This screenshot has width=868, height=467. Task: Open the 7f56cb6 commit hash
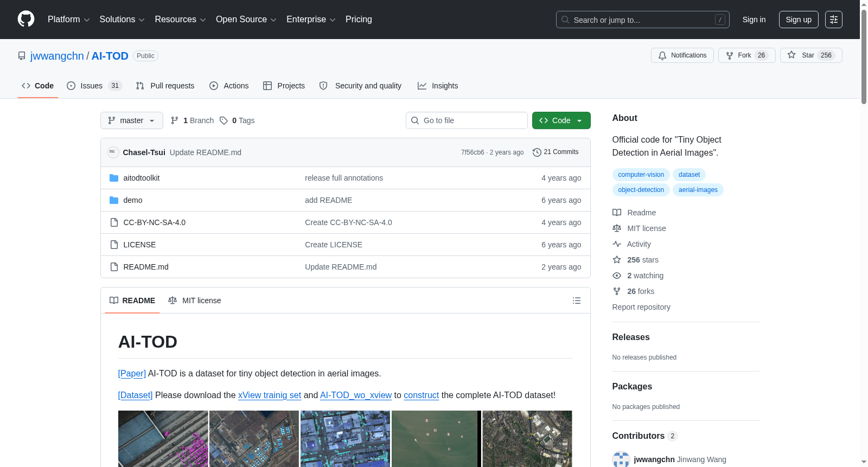tap(473, 152)
